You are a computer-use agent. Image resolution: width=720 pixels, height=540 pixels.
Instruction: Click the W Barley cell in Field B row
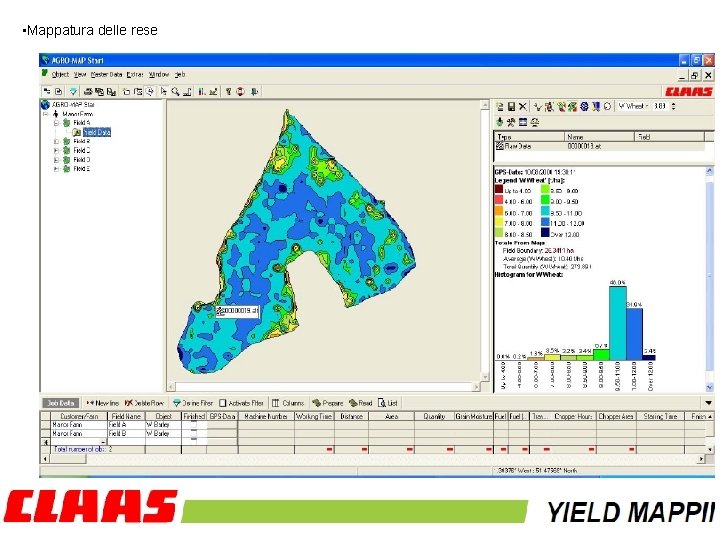click(163, 433)
